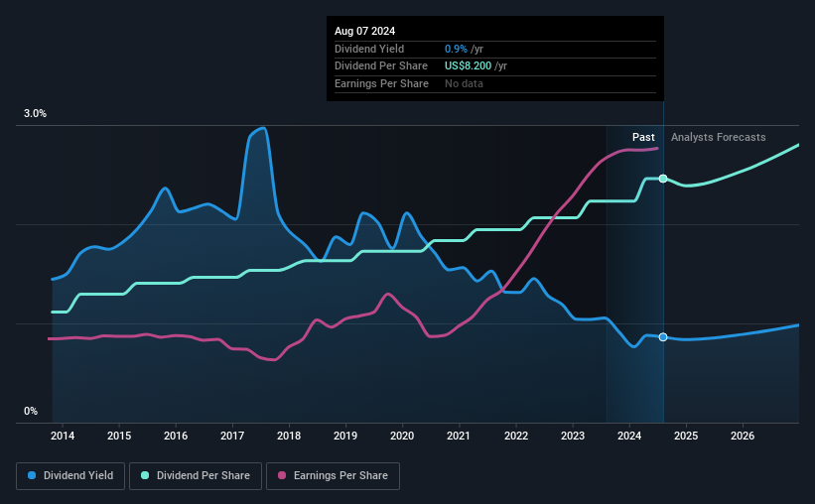Click the teal Dividend Per Share legend dot
Viewport: 815px width, 504px height.
coord(145,475)
